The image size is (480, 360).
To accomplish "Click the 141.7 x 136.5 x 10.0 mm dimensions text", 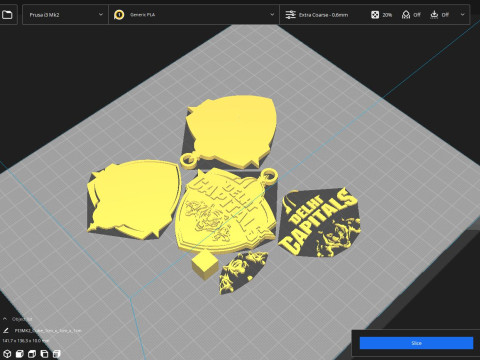I will tap(26, 341).
